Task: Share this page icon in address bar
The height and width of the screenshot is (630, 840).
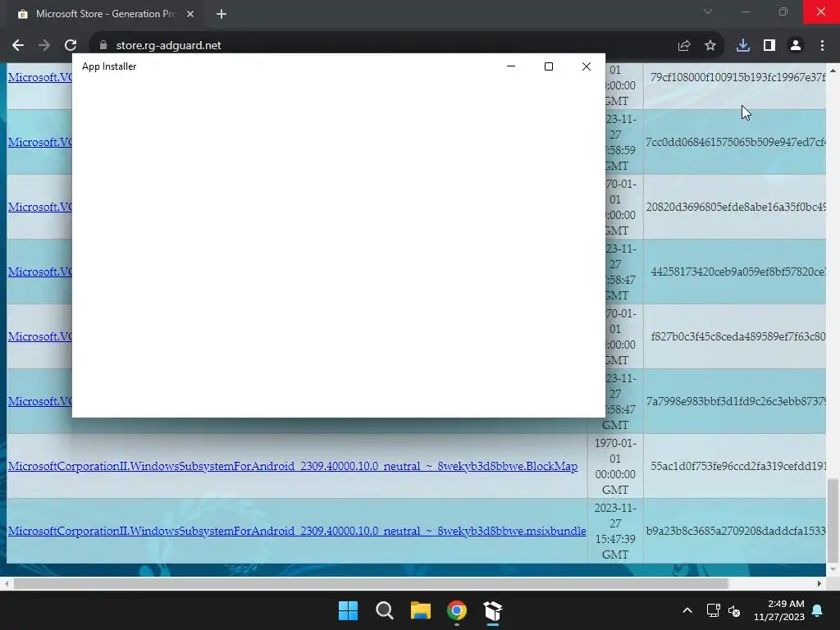Action: point(683,46)
